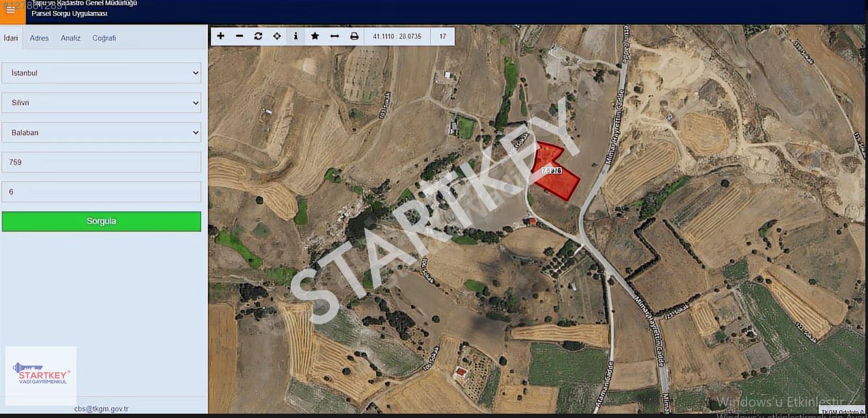Viewport: 868px width, 418px height.
Task: Print the map with printer icon
Action: [354, 36]
